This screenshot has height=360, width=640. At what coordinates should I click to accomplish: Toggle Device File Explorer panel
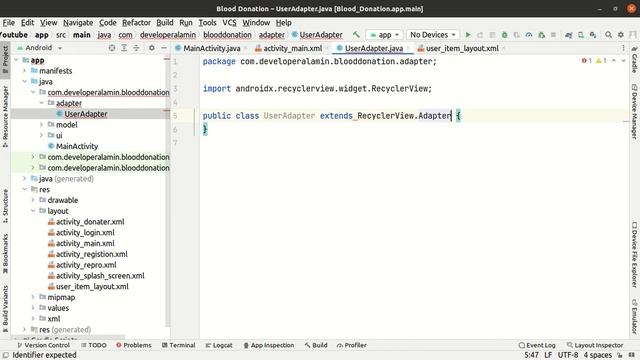[635, 255]
